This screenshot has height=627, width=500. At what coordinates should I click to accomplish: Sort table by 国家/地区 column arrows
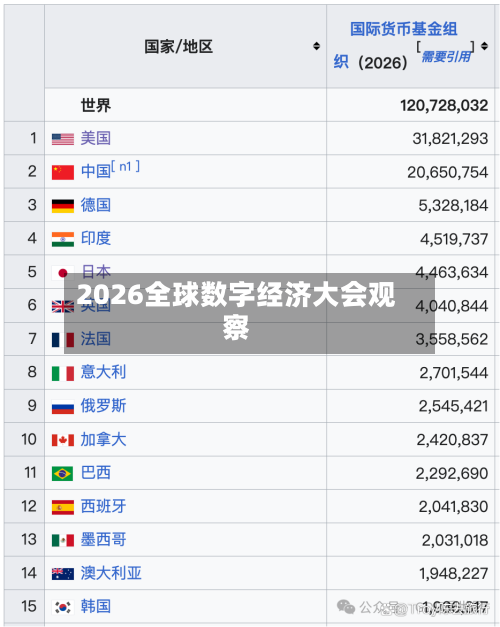tap(316, 46)
